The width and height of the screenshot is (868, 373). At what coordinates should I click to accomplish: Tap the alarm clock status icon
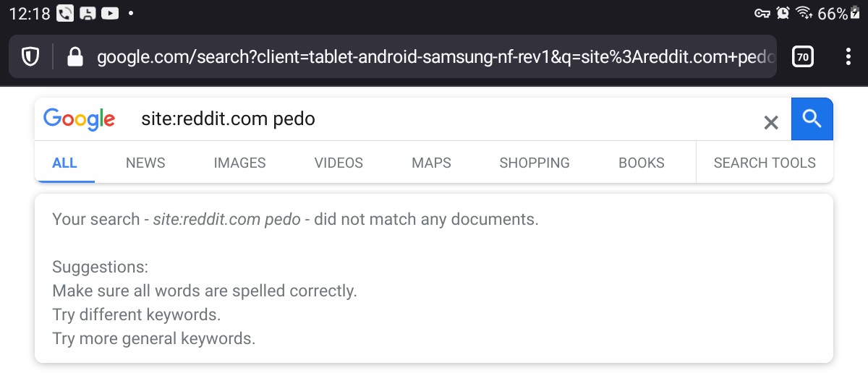[x=783, y=13]
